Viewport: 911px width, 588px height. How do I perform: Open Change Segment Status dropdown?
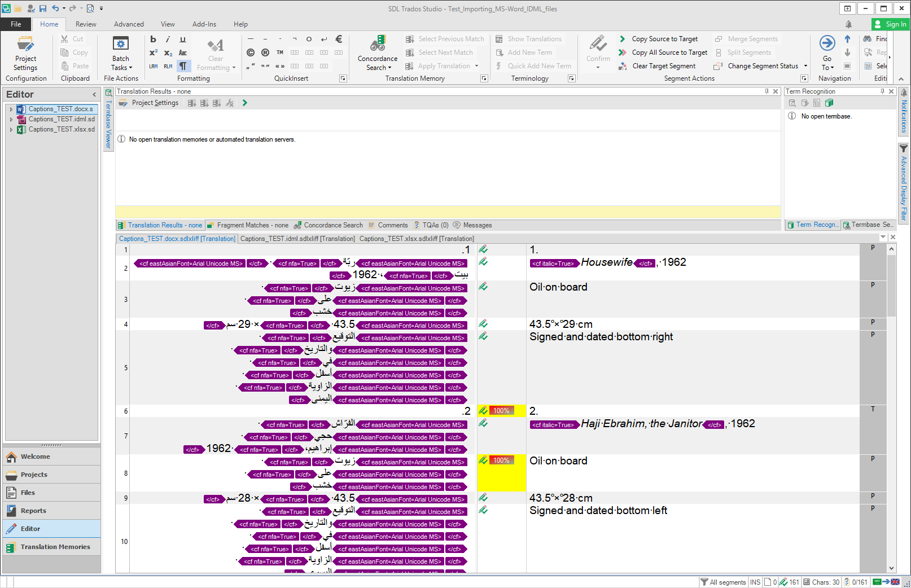(x=760, y=66)
